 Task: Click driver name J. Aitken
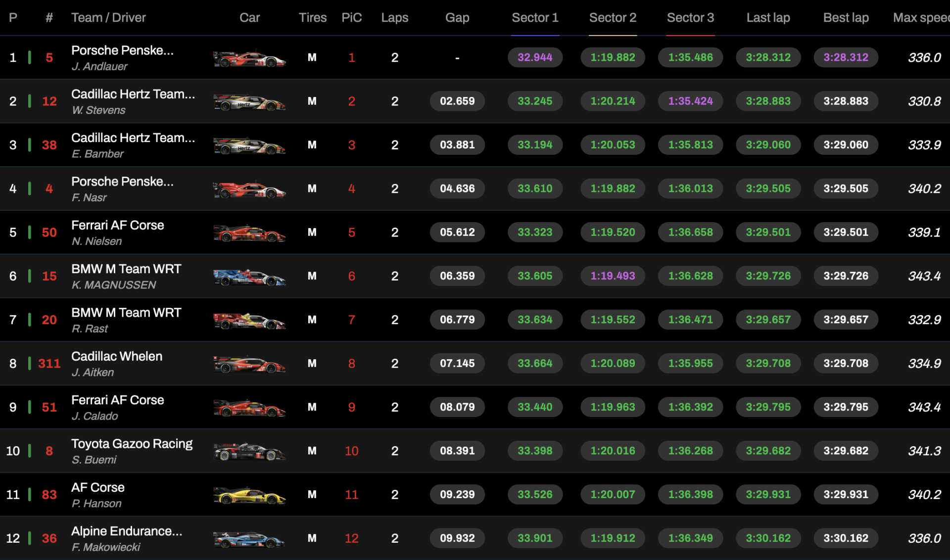(x=93, y=372)
